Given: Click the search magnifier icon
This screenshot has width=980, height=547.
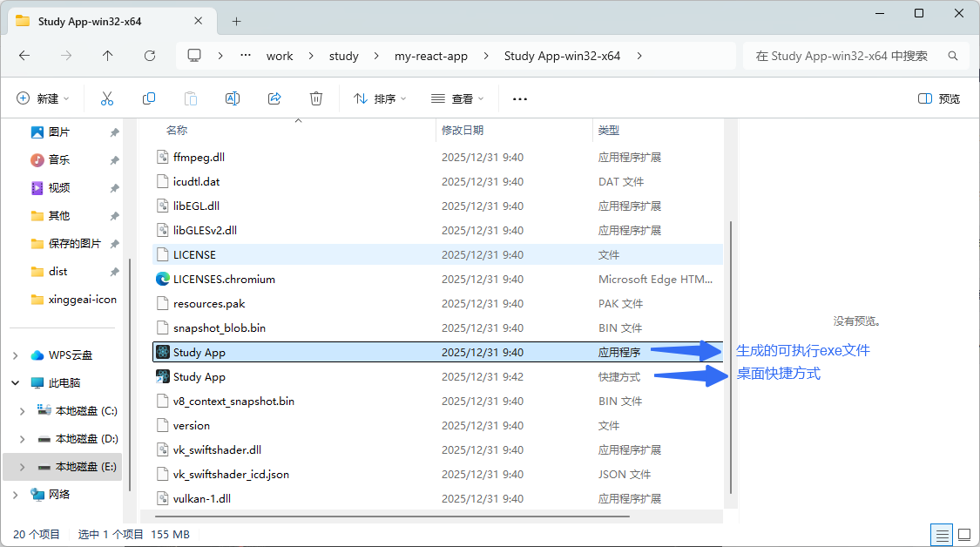Looking at the screenshot, I should tap(953, 56).
